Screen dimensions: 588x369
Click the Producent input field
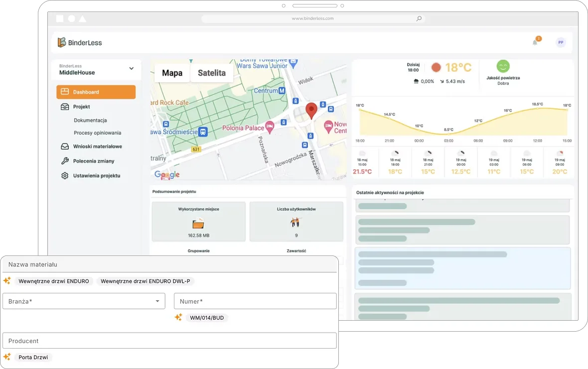pos(169,341)
